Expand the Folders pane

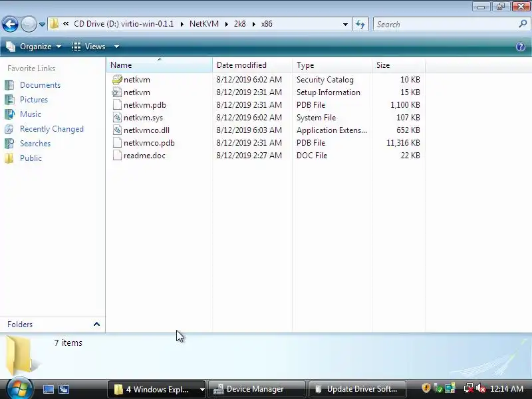[96, 325]
